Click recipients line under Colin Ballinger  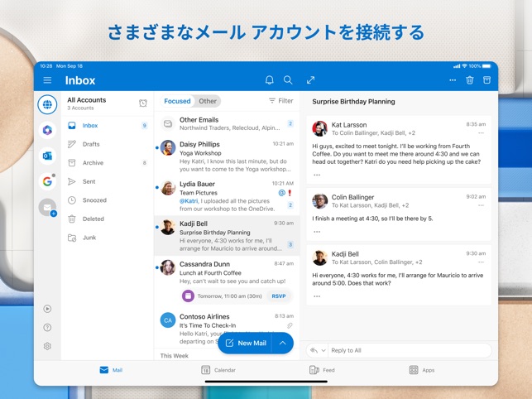click(370, 205)
